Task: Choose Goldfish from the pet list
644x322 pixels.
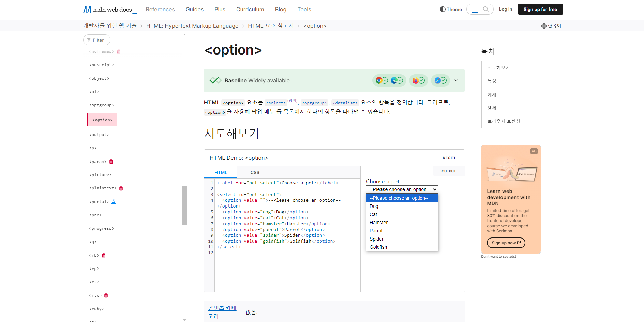Action: [x=402, y=247]
